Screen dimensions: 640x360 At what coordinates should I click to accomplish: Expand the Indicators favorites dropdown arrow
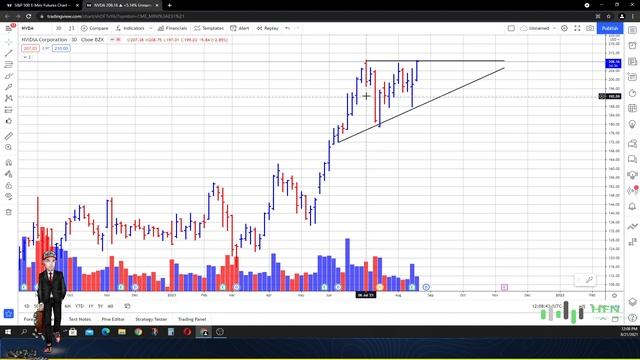(151, 28)
